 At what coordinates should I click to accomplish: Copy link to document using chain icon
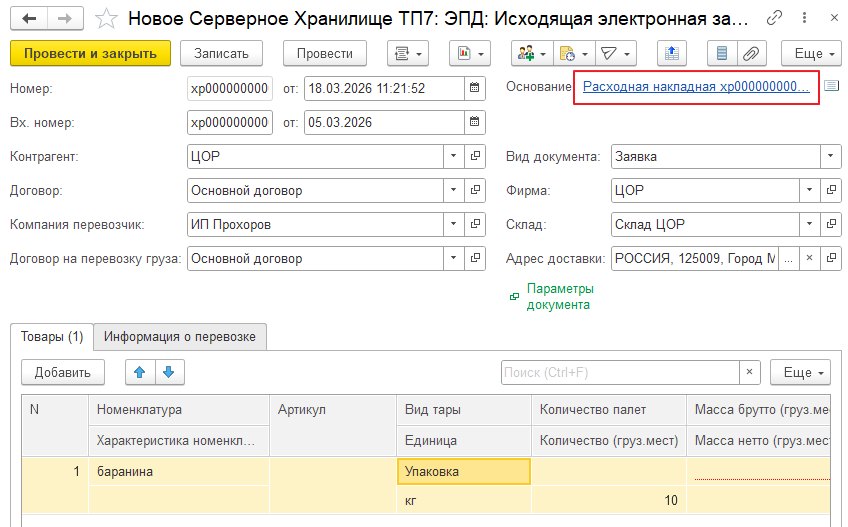pos(774,18)
